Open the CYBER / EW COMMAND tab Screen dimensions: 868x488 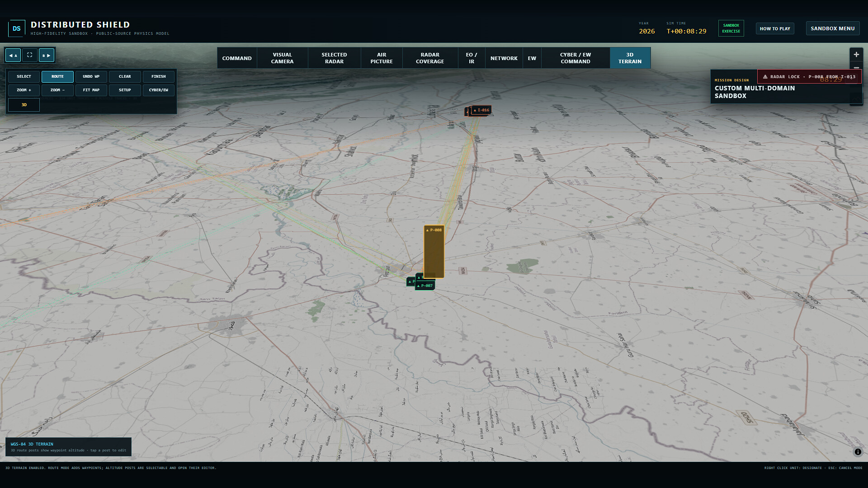coord(576,58)
